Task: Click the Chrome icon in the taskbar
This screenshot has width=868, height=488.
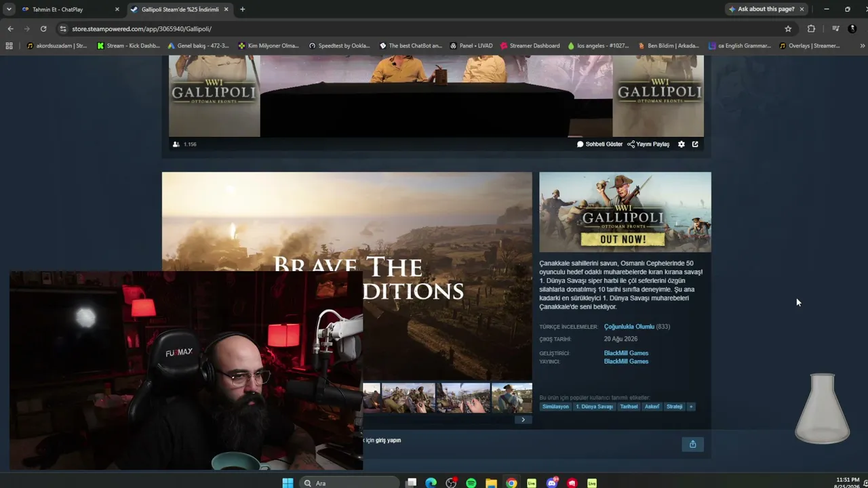Action: pos(511,483)
